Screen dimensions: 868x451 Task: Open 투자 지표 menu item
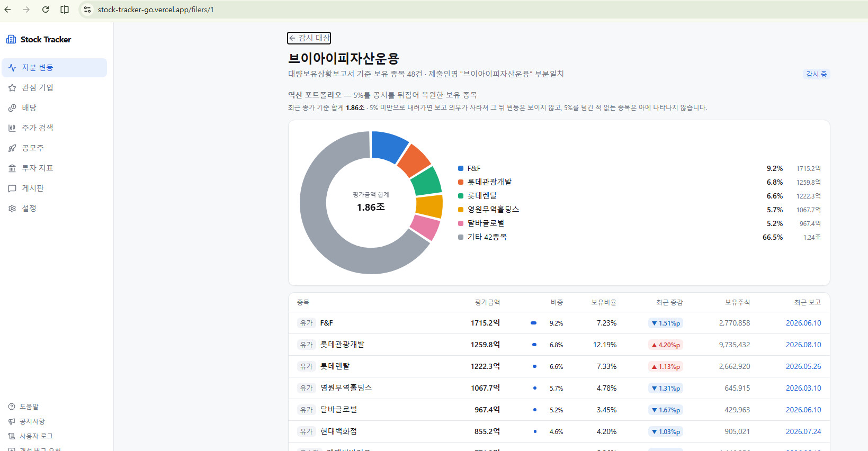click(55, 168)
